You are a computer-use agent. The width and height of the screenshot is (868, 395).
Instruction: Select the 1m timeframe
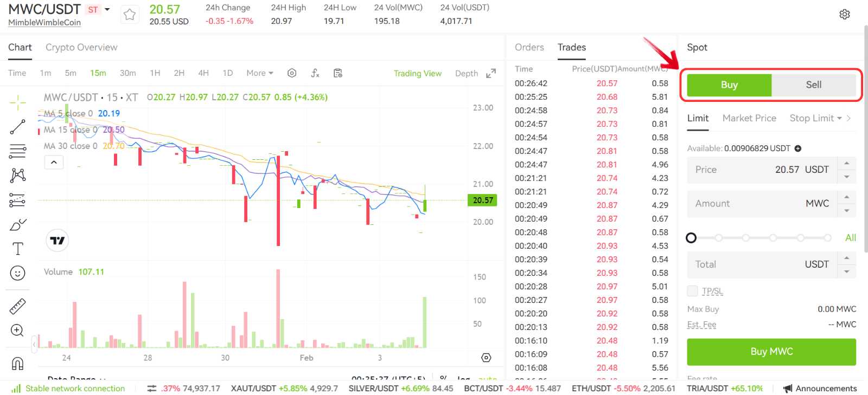tap(46, 73)
